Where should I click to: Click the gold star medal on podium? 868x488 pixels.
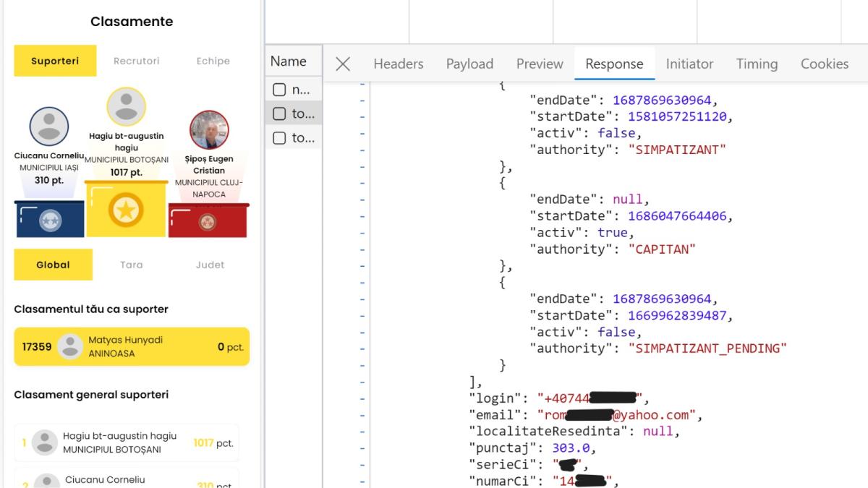[126, 211]
